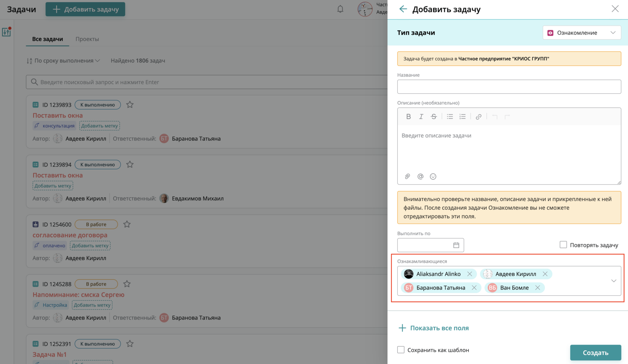Apply bold formatting in description editor

(409, 117)
